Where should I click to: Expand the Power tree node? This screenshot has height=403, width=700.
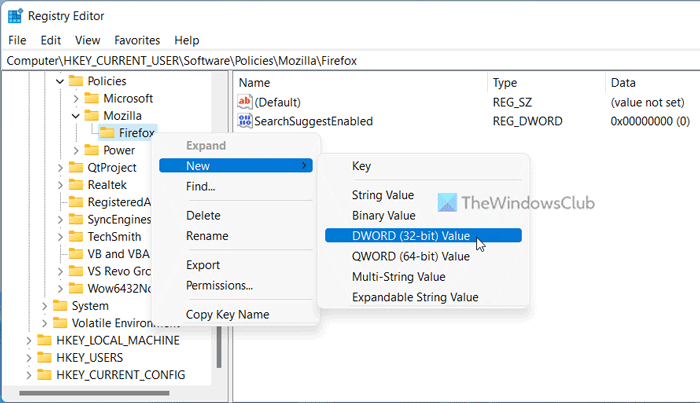pos(76,150)
